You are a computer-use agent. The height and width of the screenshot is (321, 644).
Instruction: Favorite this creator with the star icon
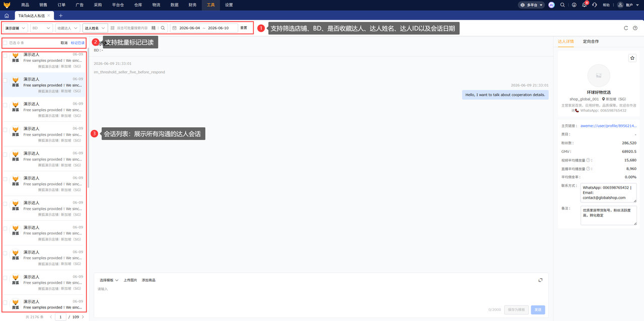[632, 58]
